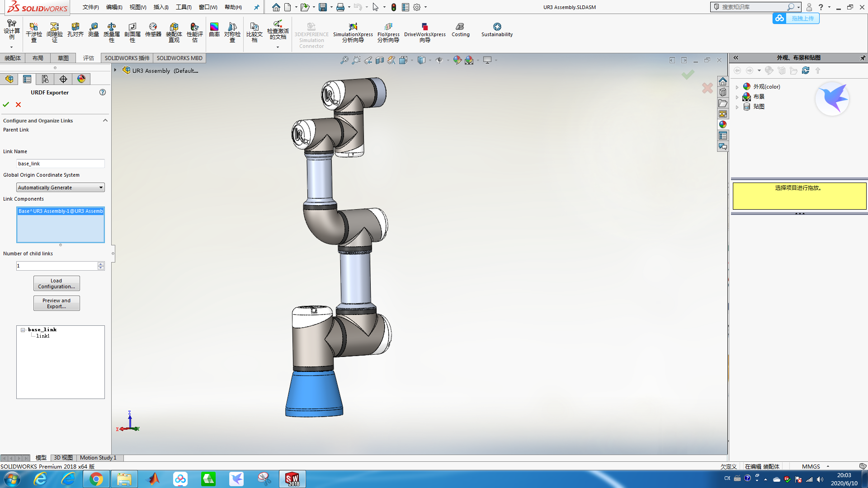The image size is (868, 488).
Task: Open the ConfigurationManager tab icon
Action: click(x=45, y=79)
